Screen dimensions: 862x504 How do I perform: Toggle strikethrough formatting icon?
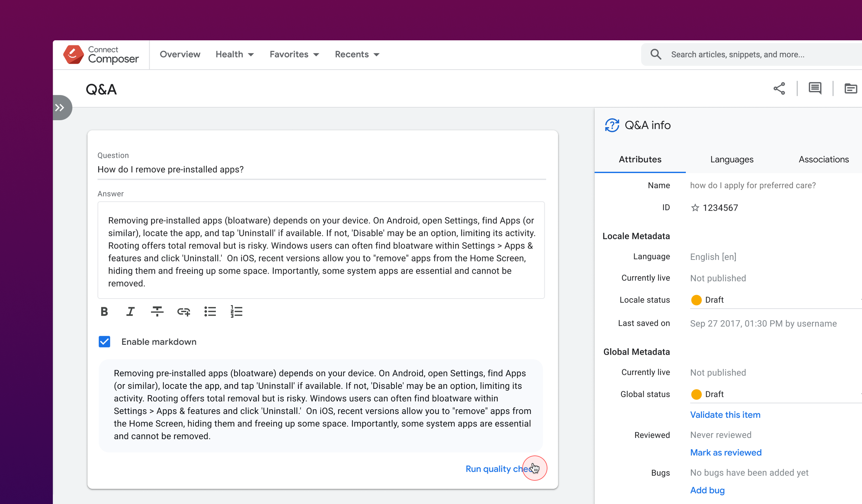[157, 312]
